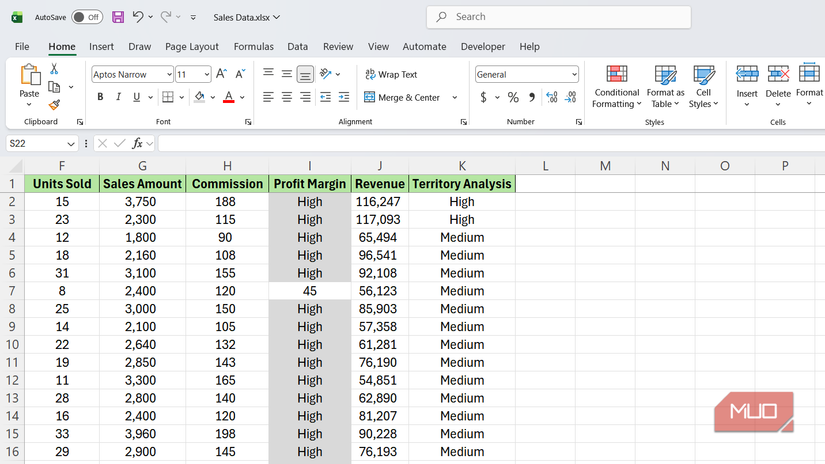Click the Paste clipboard icon
The height and width of the screenshot is (464, 825).
tap(29, 75)
